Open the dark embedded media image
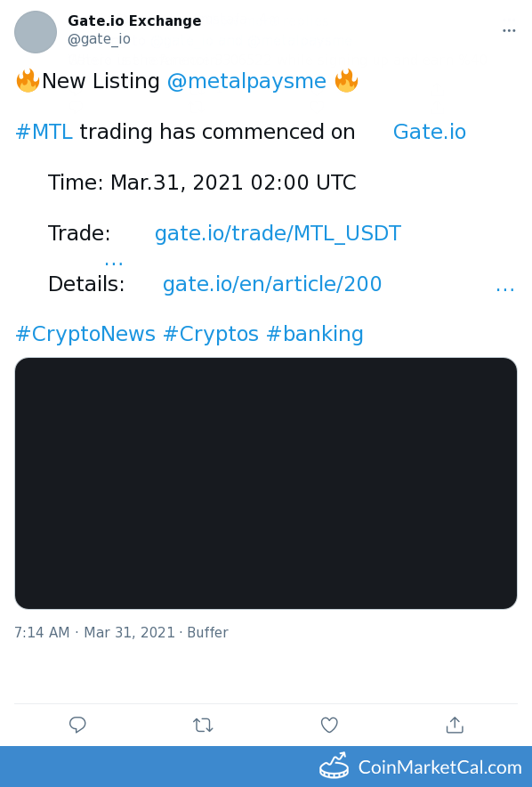Viewport: 532px width, 787px height. pos(266,483)
